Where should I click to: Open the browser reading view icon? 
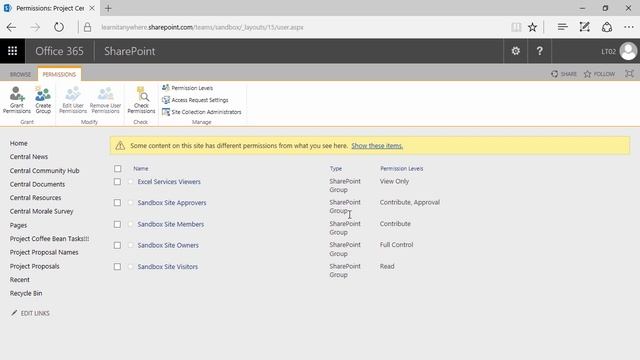516,27
